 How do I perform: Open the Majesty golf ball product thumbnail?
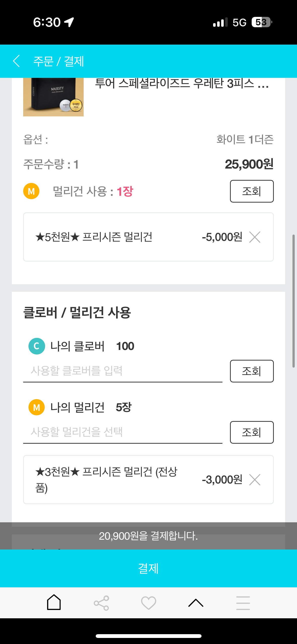pos(53,97)
